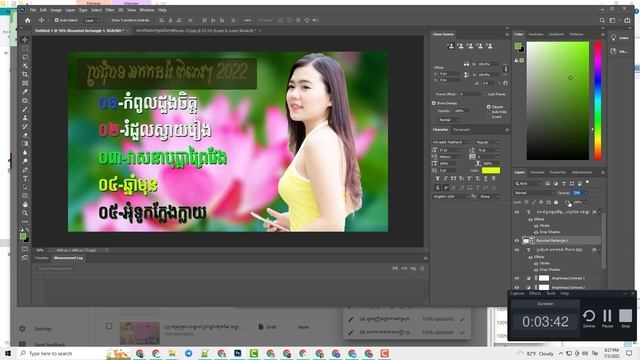Select the Hand tool
This screenshot has height=360, width=640.
click(x=25, y=204)
